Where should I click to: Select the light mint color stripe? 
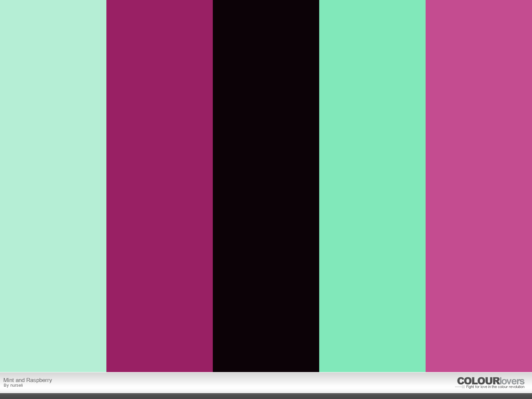coord(53,186)
